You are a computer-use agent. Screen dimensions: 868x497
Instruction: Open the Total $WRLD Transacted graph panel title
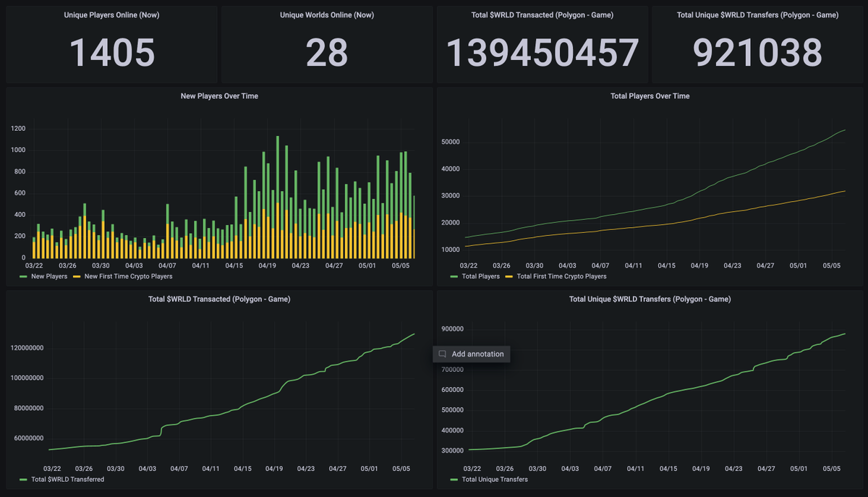pos(219,299)
